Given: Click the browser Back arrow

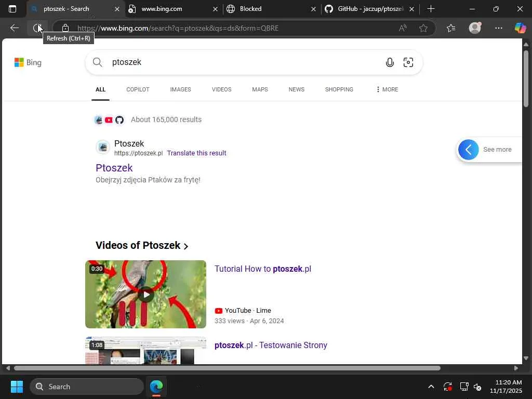Looking at the screenshot, I should click(x=14, y=28).
